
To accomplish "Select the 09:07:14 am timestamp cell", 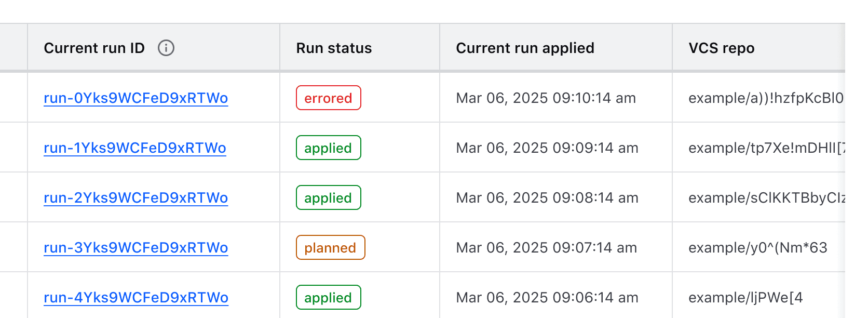I will coord(546,248).
